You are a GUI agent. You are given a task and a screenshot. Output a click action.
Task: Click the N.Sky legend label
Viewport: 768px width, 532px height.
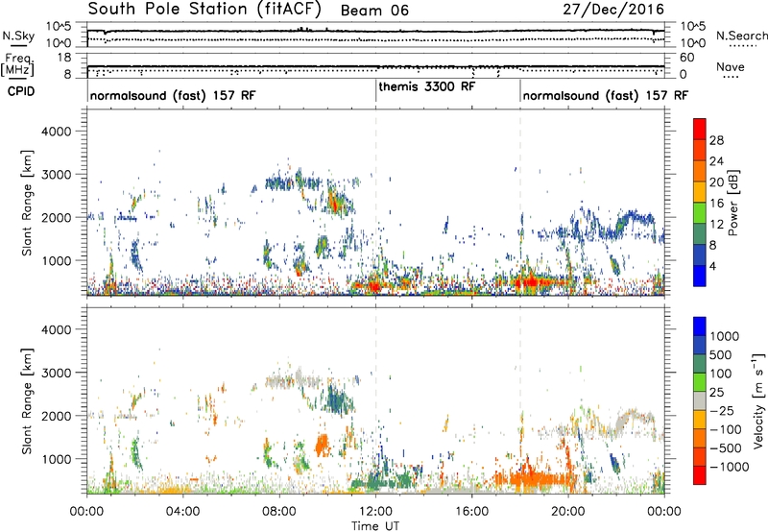click(x=18, y=36)
